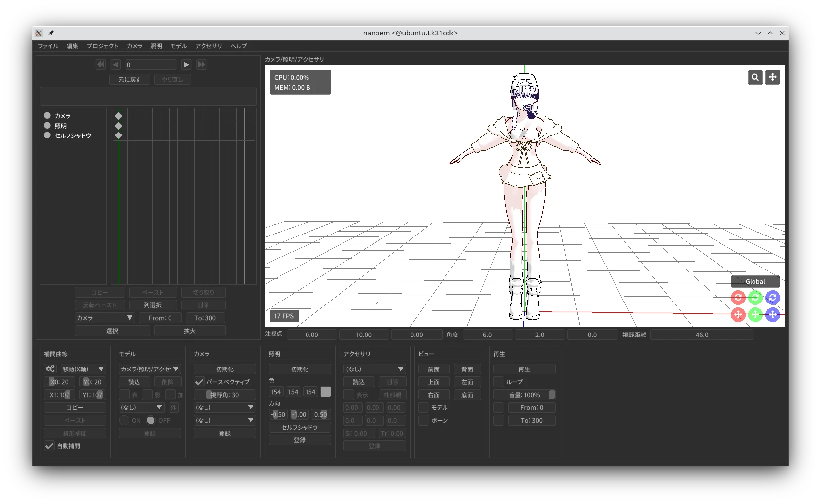Click the blue move gizmo icon
Viewport: 821px width, 504px height.
[x=772, y=315]
